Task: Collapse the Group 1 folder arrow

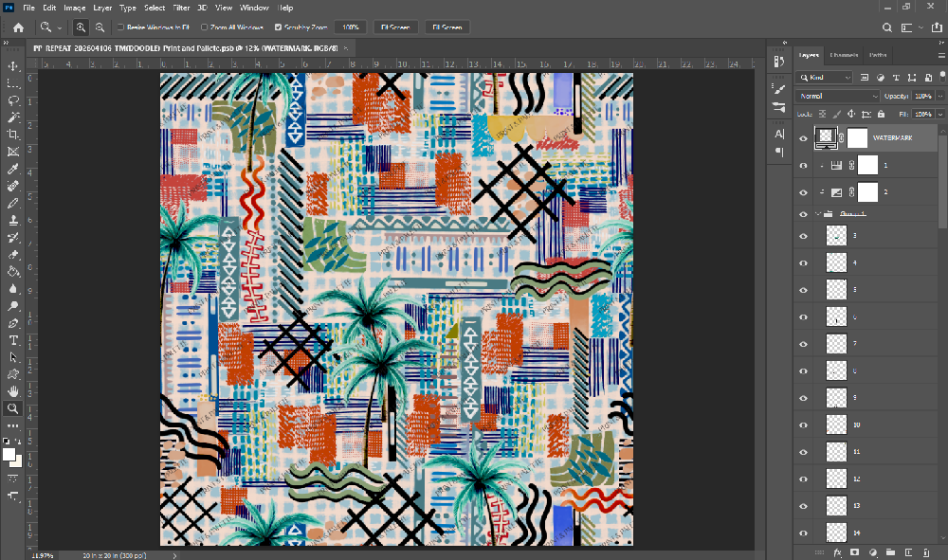Action: click(x=817, y=214)
